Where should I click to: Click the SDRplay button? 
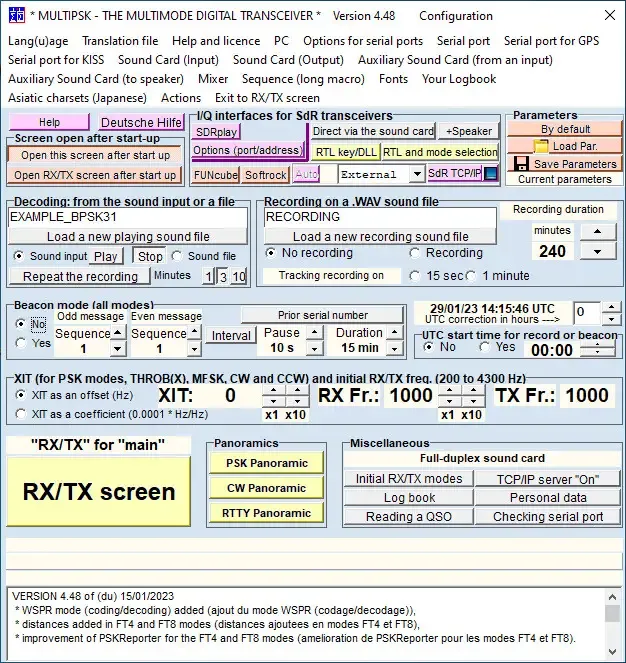click(x=216, y=132)
